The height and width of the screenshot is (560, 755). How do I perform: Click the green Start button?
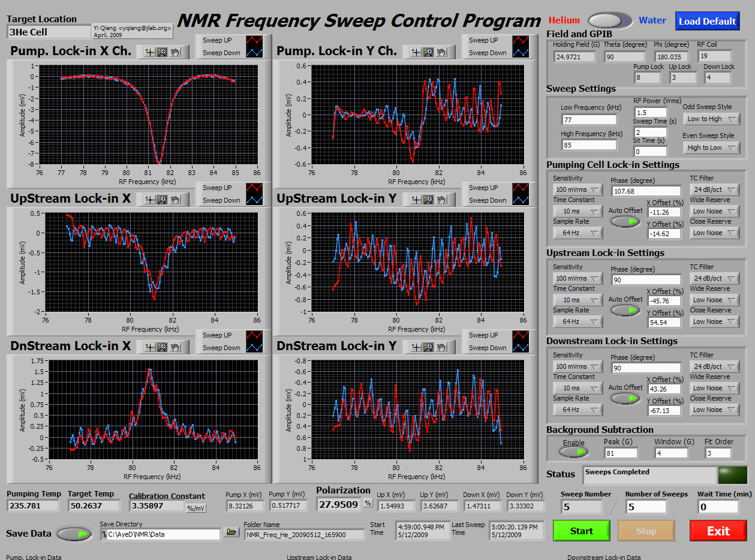(x=581, y=531)
